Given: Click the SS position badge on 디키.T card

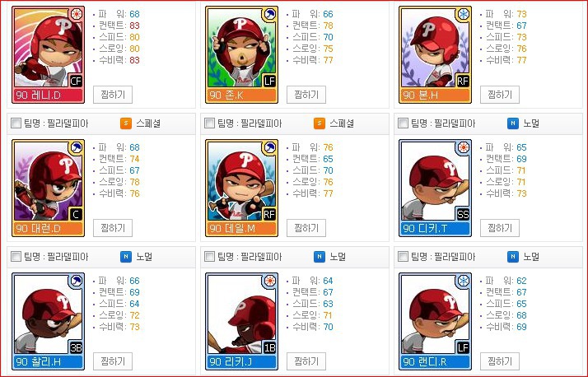Looking at the screenshot, I should pos(463,214).
